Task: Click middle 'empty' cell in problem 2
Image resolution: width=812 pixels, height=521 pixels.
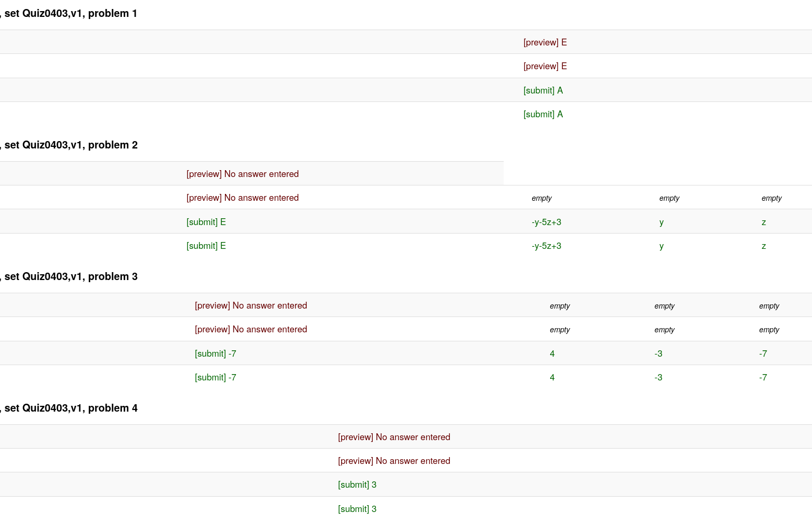Action: 669,198
